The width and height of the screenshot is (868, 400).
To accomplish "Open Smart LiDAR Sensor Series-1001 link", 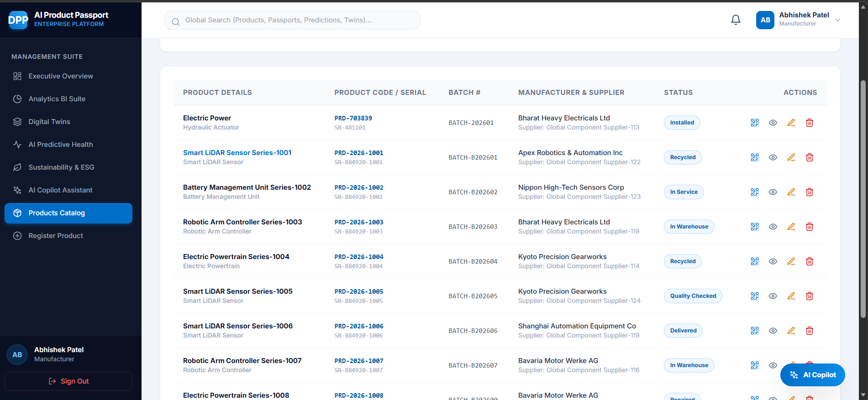I will (237, 153).
